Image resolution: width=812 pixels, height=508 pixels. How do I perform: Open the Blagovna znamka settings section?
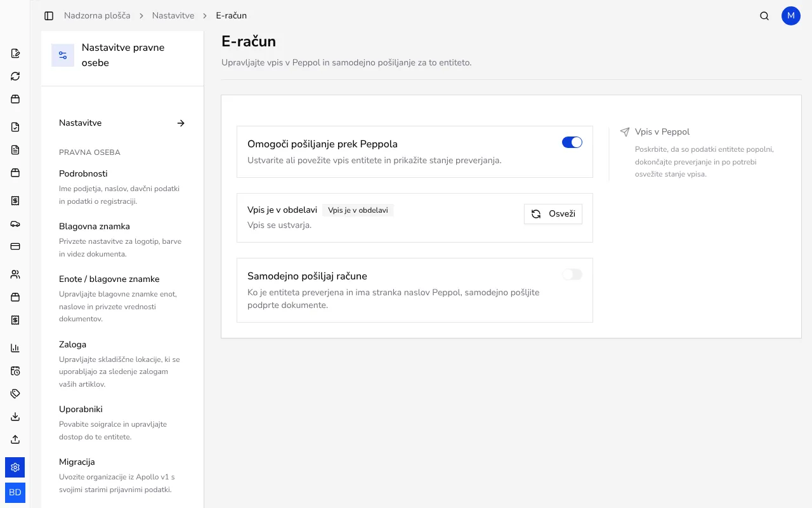(x=122, y=239)
